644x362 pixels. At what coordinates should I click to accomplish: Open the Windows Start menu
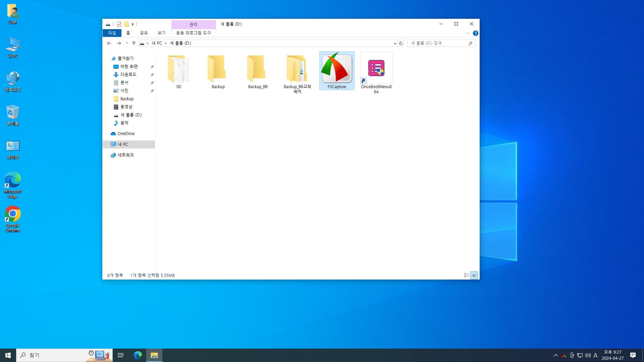click(8, 355)
